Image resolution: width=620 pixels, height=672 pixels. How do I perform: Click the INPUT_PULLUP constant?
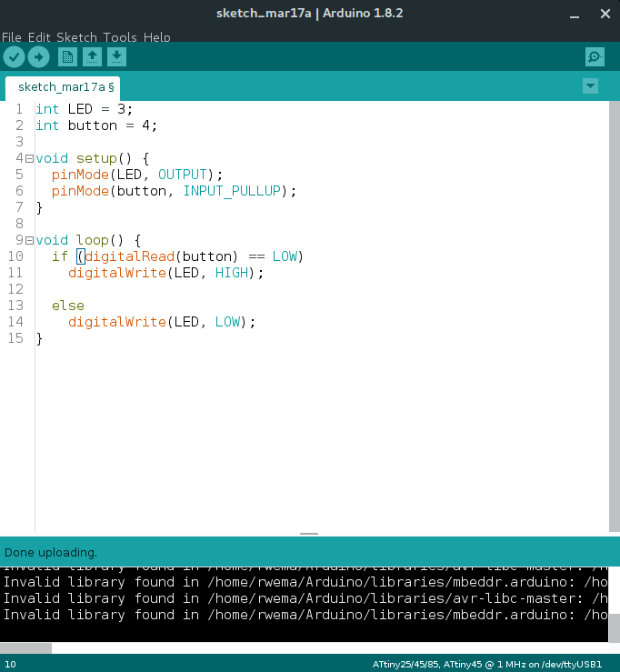232,191
